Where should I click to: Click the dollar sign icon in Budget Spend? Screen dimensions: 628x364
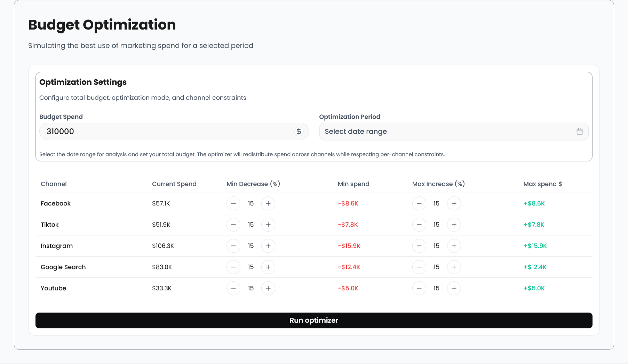click(x=299, y=131)
